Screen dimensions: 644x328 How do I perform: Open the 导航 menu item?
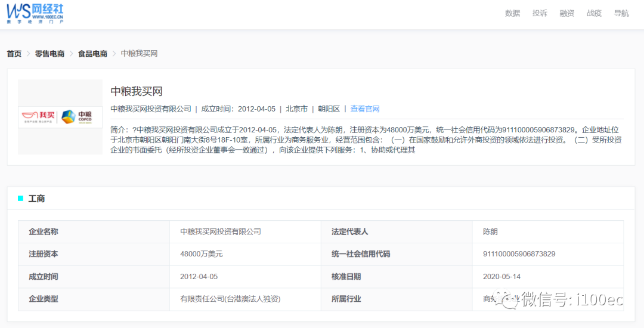coord(621,13)
